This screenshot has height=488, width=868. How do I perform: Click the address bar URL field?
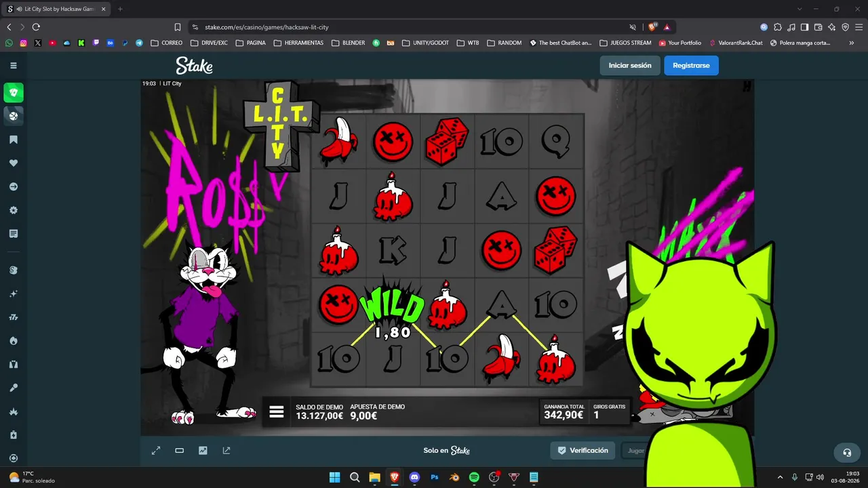point(407,27)
